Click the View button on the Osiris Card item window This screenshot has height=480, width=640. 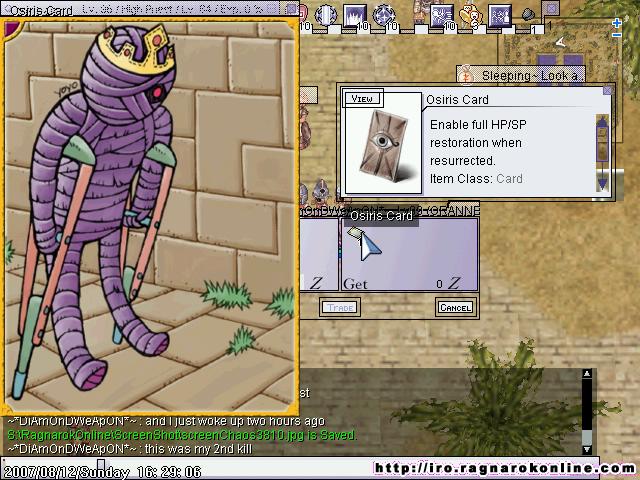[x=362, y=98]
